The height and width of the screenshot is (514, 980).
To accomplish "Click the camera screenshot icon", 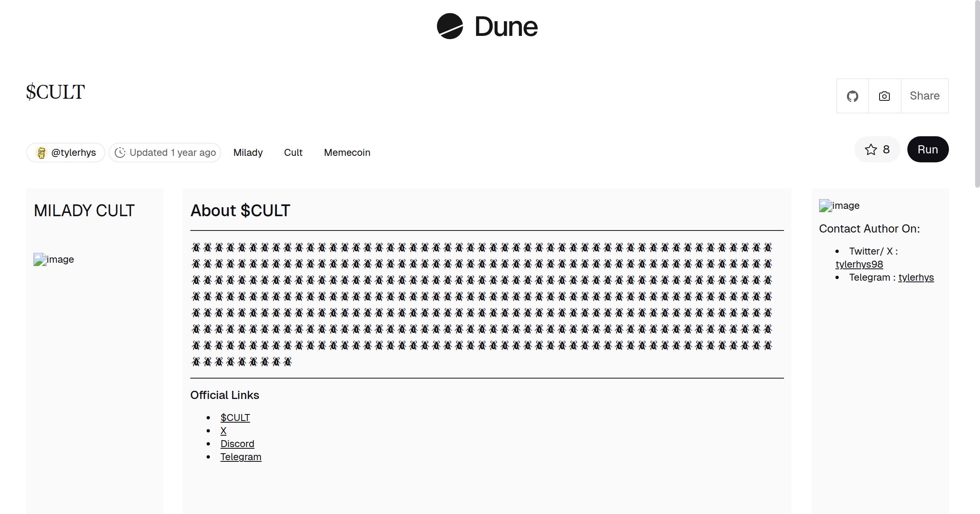I will tap(884, 96).
